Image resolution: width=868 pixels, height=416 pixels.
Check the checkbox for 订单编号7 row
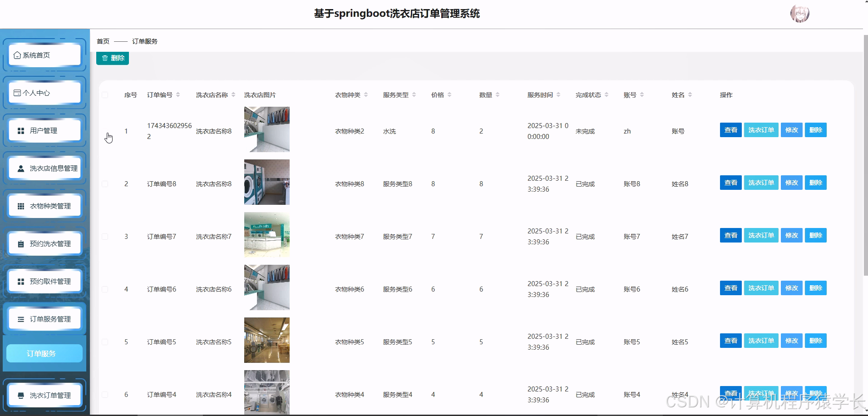pos(105,237)
